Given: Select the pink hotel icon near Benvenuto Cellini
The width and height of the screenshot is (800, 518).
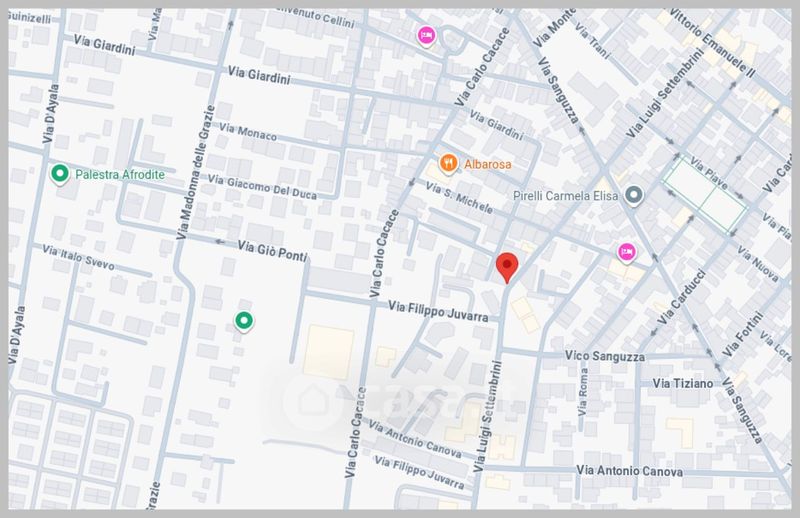Looking at the screenshot, I should (426, 37).
